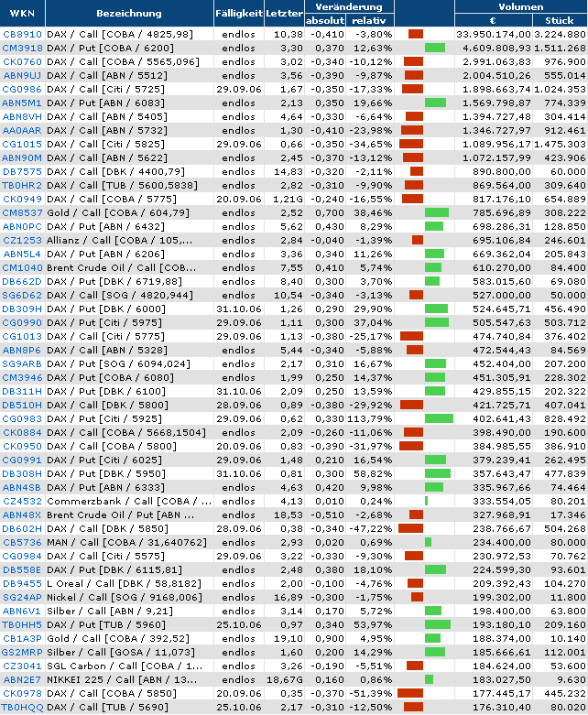Select text 'DAX / Call [COBA / 4825,98]'
Screen dimensions: 588x715
pyautogui.click(x=120, y=34)
